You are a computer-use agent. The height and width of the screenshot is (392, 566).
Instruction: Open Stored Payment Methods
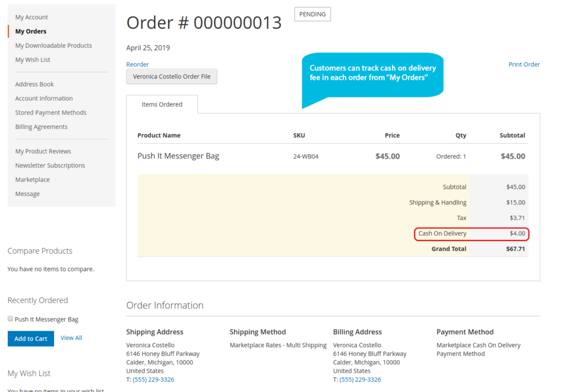tap(51, 113)
